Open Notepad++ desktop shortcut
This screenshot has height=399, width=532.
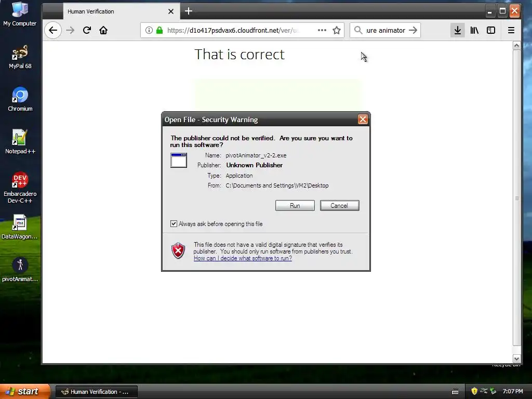(x=20, y=142)
